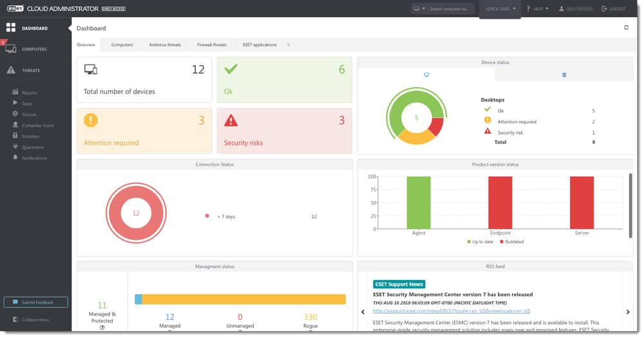Image resolution: width=644 pixels, height=338 pixels.
Task: Switch to the Computers dashboard tab
Action: pos(122,45)
